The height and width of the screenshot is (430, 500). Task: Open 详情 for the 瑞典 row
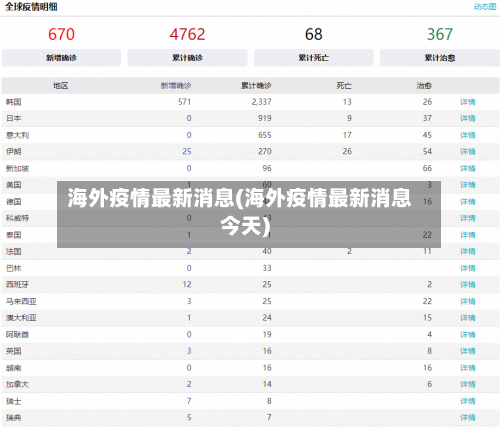[x=468, y=417]
